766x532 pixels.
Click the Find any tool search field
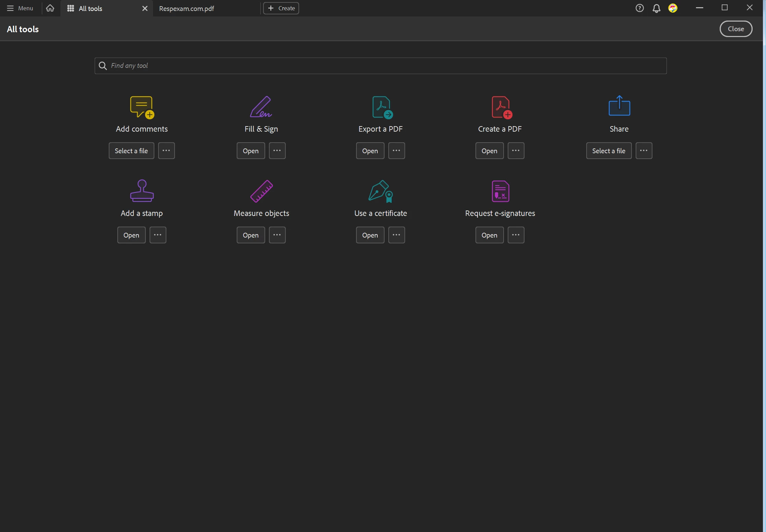tap(381, 66)
